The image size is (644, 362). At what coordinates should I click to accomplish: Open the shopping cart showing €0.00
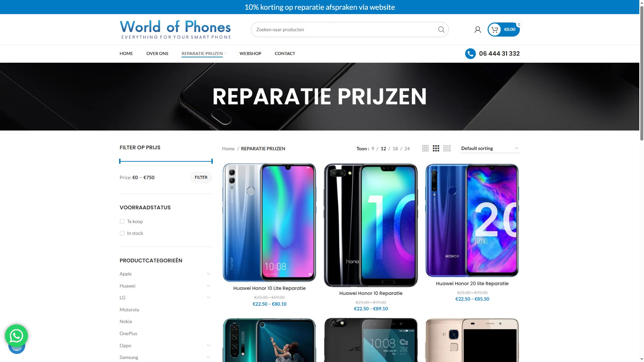(503, 30)
